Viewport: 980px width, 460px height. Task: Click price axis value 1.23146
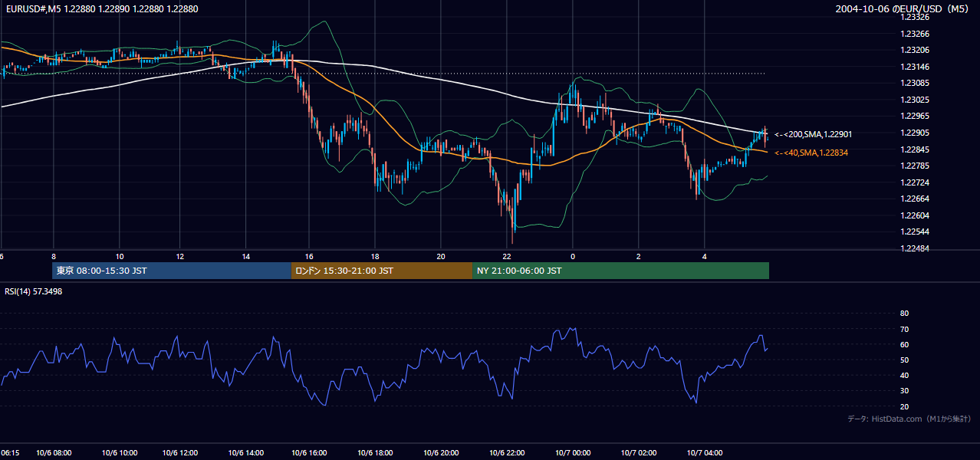(914, 67)
